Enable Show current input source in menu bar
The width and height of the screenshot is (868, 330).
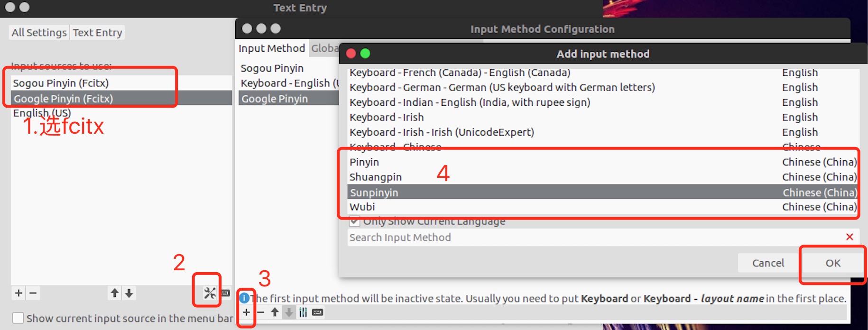point(18,318)
